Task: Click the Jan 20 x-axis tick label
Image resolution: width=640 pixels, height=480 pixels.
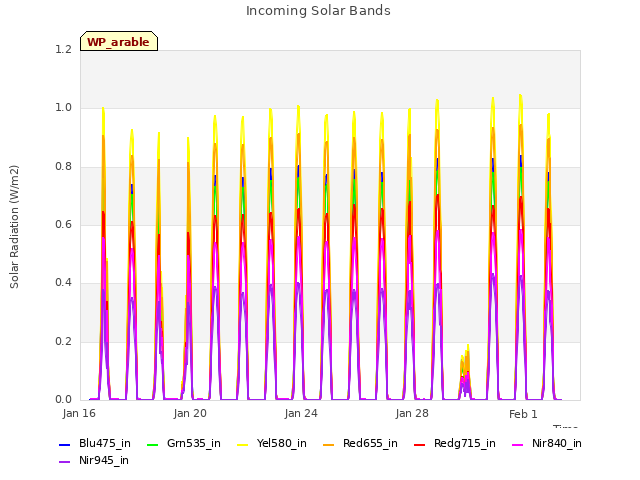Action: (190, 413)
